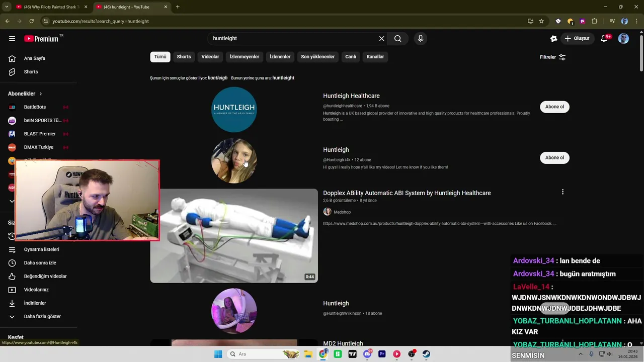Click the install app icon in address bar
The image size is (644, 362).
pos(530,21)
